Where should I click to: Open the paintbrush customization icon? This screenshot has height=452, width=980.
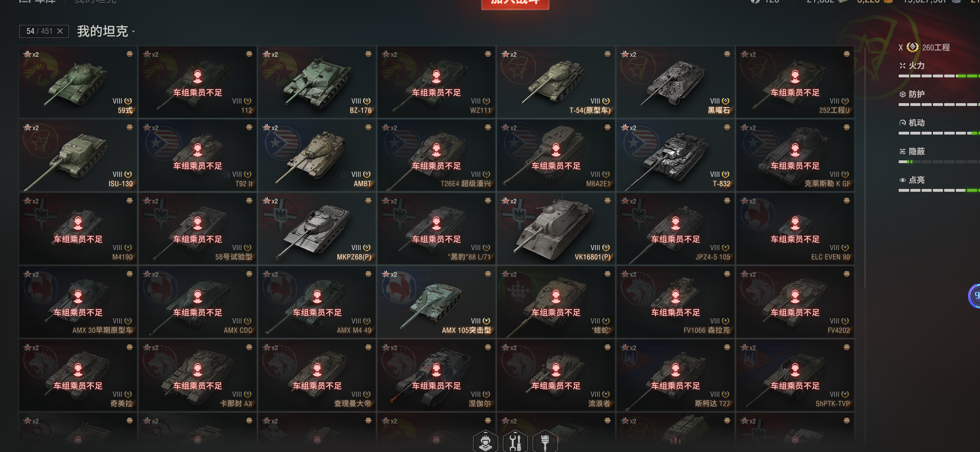click(545, 442)
